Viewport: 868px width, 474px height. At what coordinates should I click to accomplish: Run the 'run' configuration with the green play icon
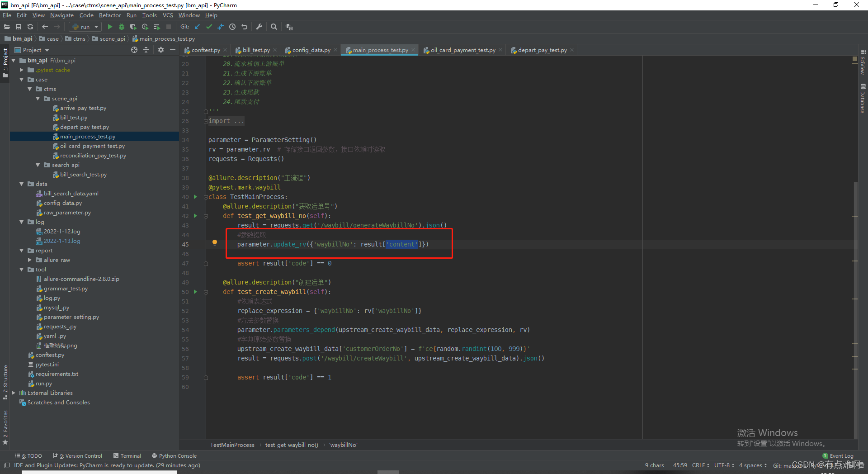pyautogui.click(x=110, y=27)
